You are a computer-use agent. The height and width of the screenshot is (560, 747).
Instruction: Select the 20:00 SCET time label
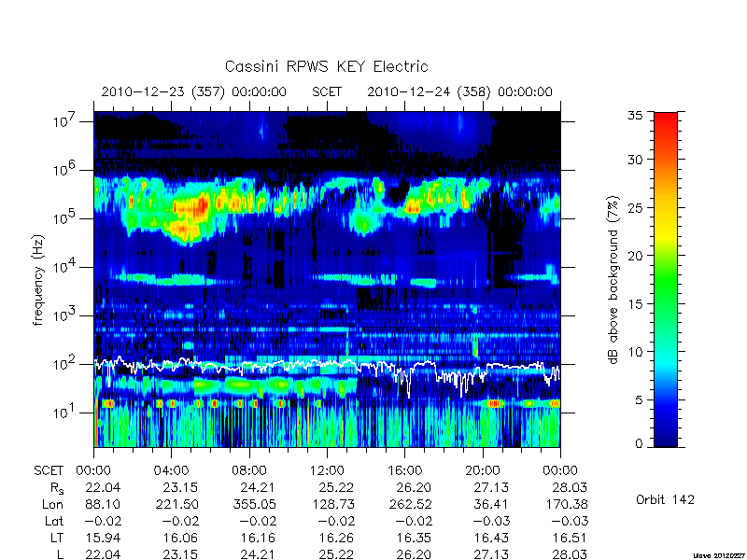483,470
